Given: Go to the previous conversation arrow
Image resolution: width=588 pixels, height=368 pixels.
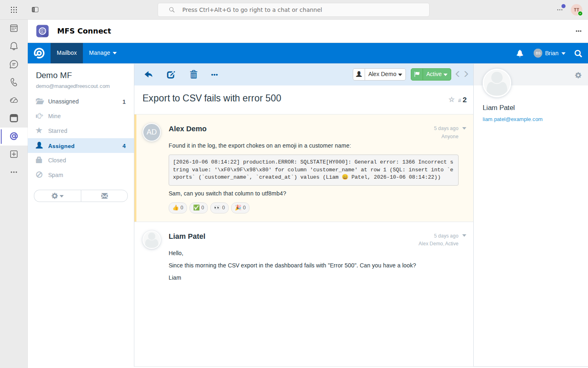Looking at the screenshot, I should point(457,74).
